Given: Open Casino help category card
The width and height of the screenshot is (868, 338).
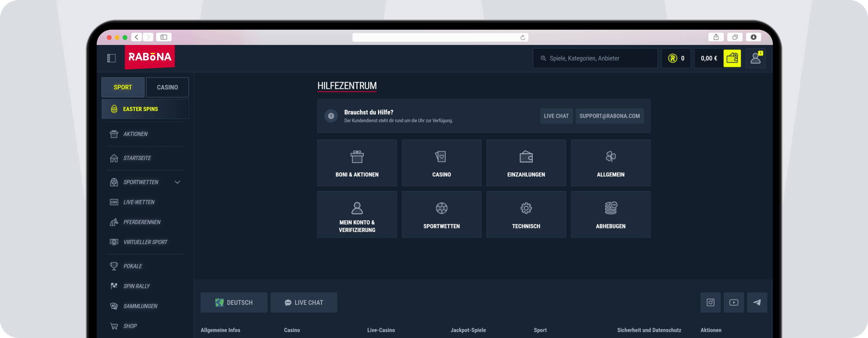Looking at the screenshot, I should [x=441, y=163].
